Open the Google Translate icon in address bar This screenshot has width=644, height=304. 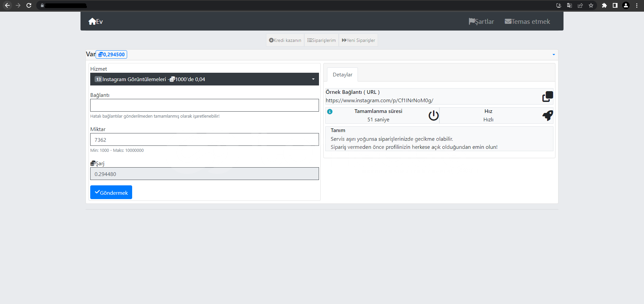[570, 5]
